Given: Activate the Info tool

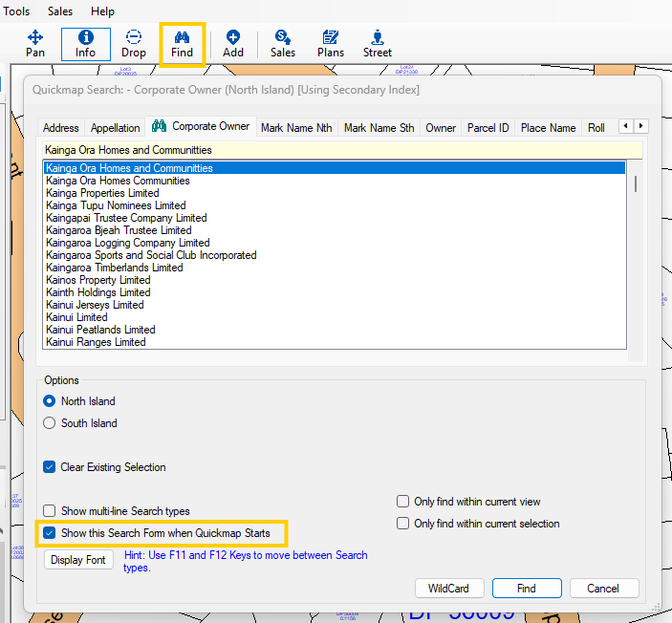Looking at the screenshot, I should 86,43.
